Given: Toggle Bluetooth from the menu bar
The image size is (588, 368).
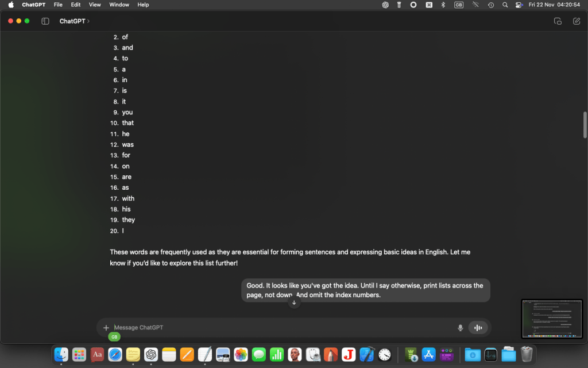Looking at the screenshot, I should [443, 5].
